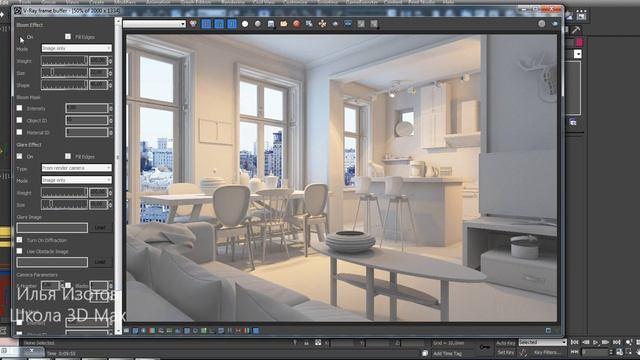
Task: Click the Bloom Size slider
Action: coord(64,73)
